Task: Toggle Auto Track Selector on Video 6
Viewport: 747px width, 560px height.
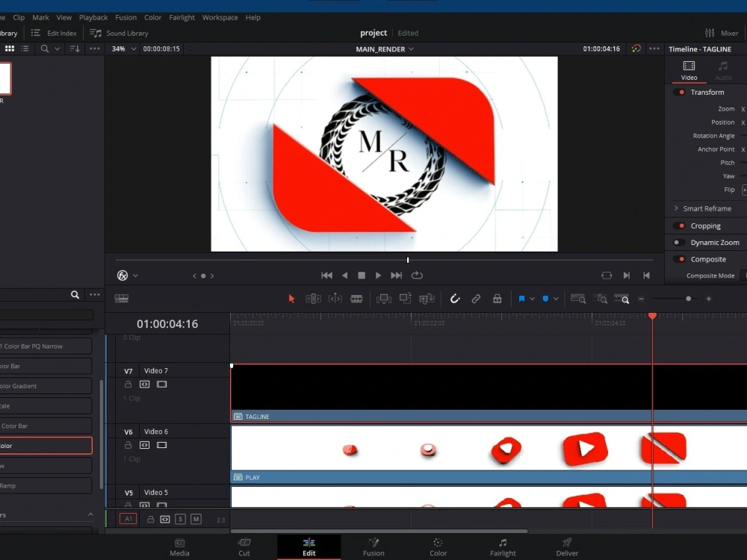Action: (144, 445)
